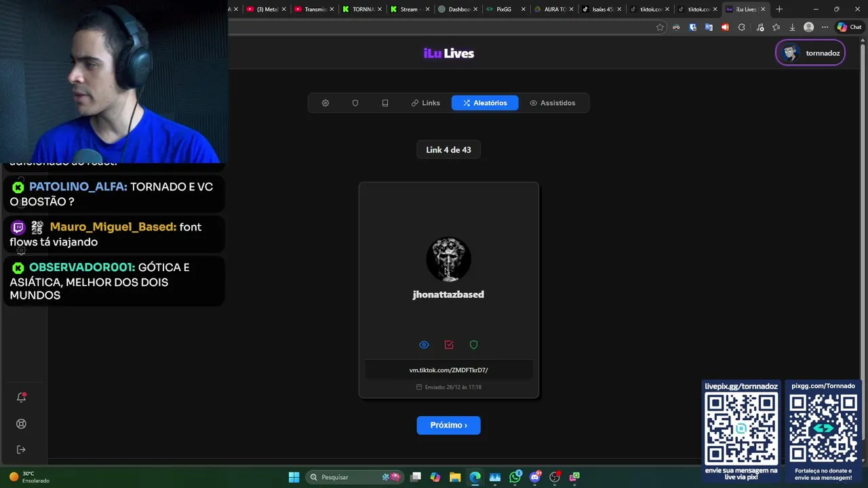The width and height of the screenshot is (868, 488).
Task: Click the 30°C Ensolarado weather widget
Action: coord(29,477)
